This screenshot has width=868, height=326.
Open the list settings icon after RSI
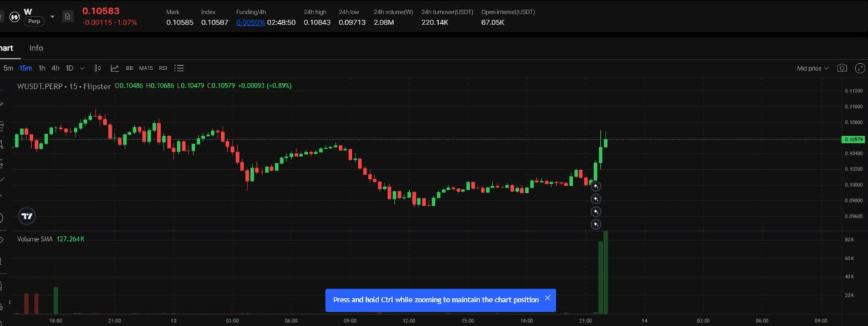[x=179, y=68]
